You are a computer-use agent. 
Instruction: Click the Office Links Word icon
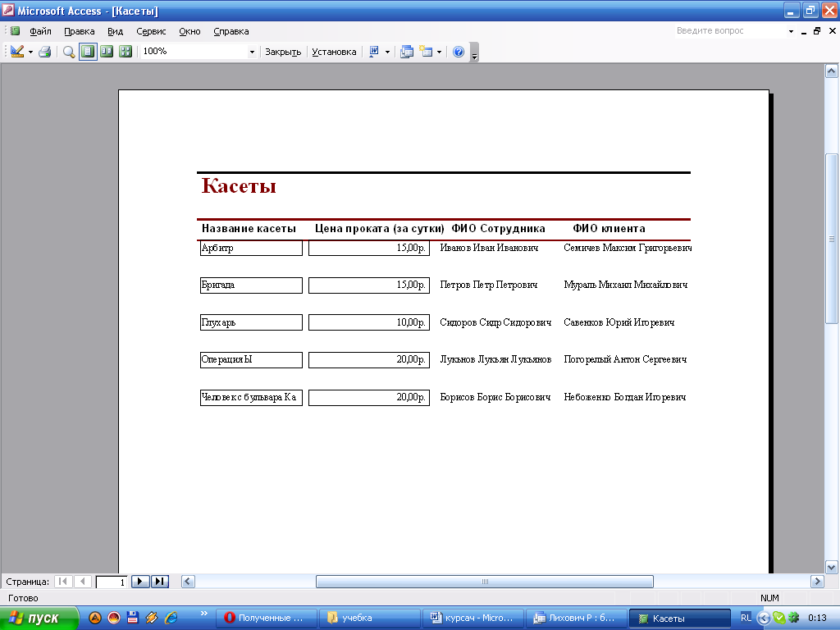[374, 52]
